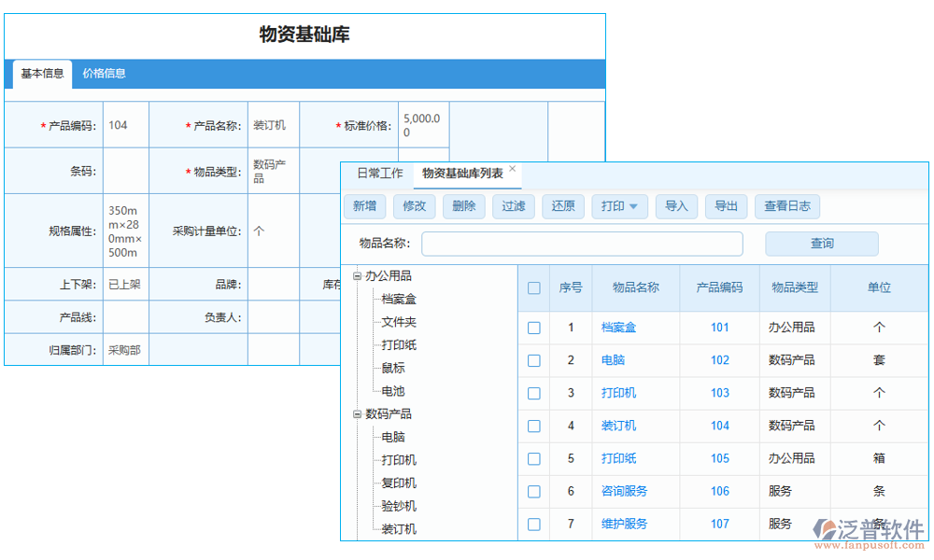Check the checkbox for the 电脑 row
Viewport: 934px width, 560px height.
(x=533, y=360)
